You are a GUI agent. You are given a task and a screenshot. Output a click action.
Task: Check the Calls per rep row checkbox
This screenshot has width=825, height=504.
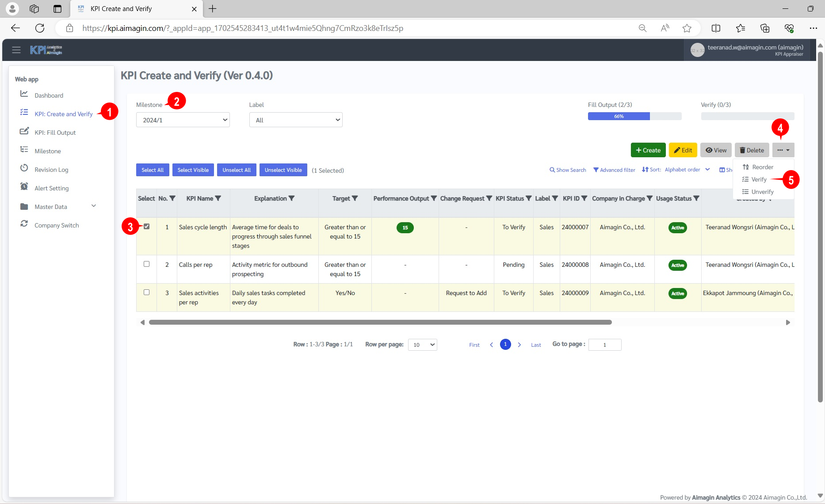point(146,264)
